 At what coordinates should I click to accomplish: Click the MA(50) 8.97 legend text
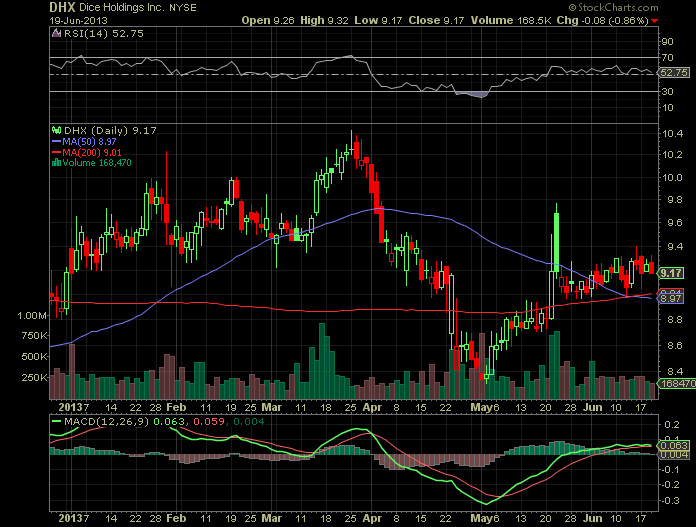[89, 142]
